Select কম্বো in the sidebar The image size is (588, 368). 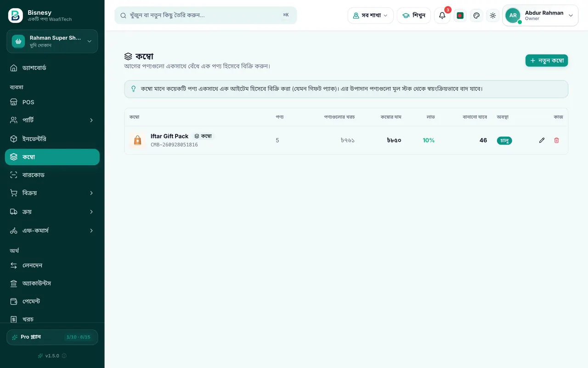pos(52,157)
